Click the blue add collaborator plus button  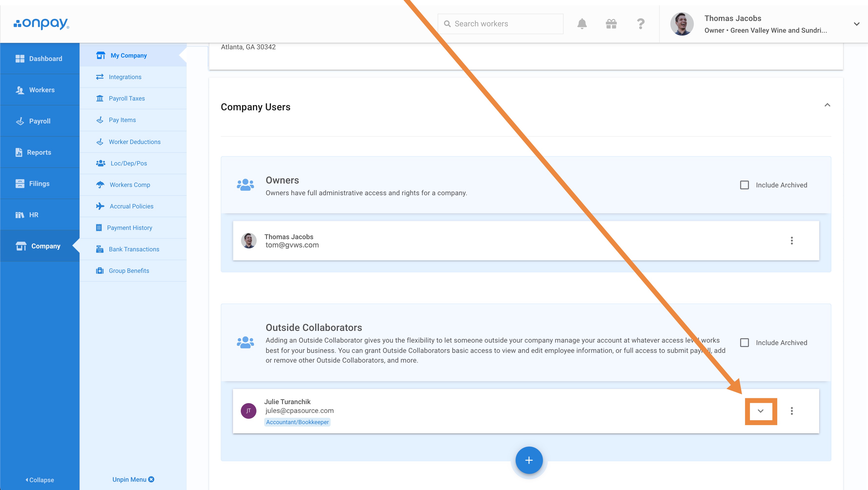click(x=529, y=460)
